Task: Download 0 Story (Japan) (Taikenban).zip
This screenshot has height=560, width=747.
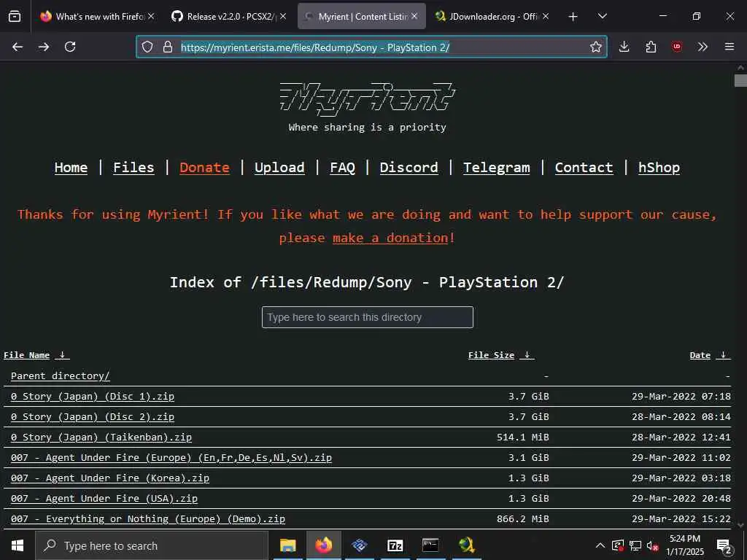Action: coord(101,437)
